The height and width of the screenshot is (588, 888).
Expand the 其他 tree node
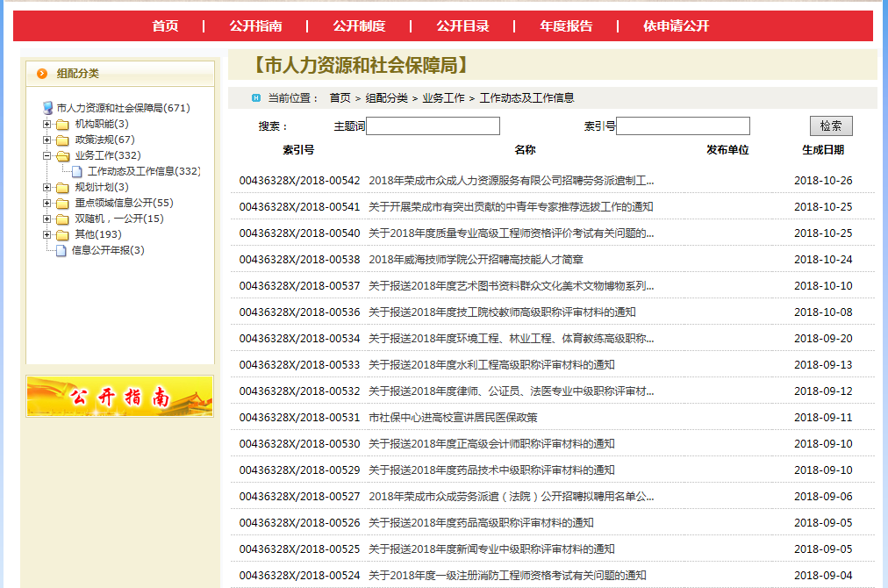click(x=47, y=234)
